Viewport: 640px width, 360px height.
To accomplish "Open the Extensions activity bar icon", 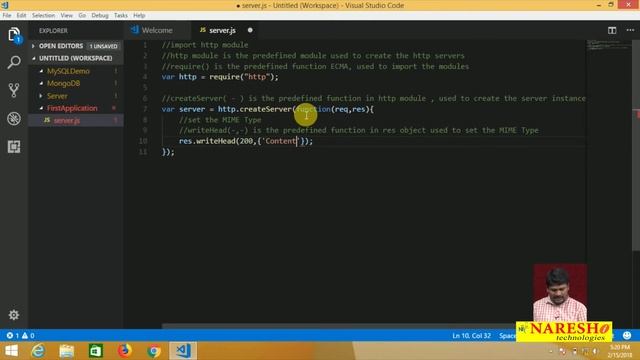I will (x=14, y=147).
